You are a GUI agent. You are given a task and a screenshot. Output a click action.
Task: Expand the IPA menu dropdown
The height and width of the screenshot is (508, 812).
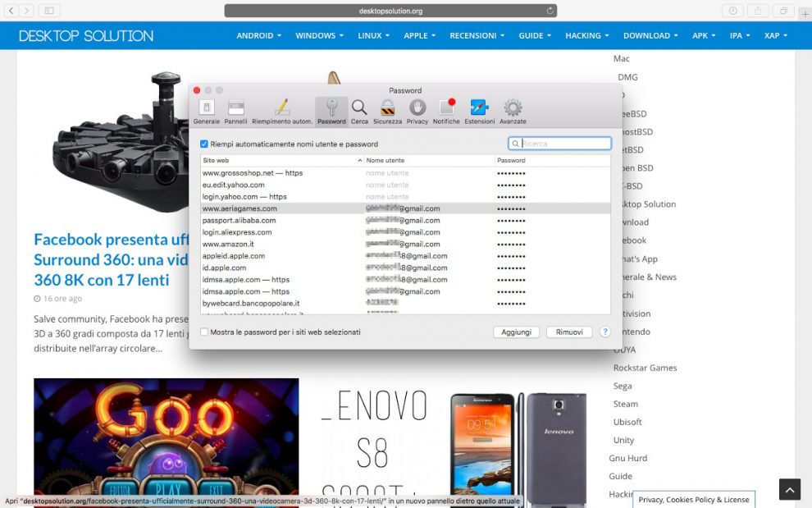(740, 35)
